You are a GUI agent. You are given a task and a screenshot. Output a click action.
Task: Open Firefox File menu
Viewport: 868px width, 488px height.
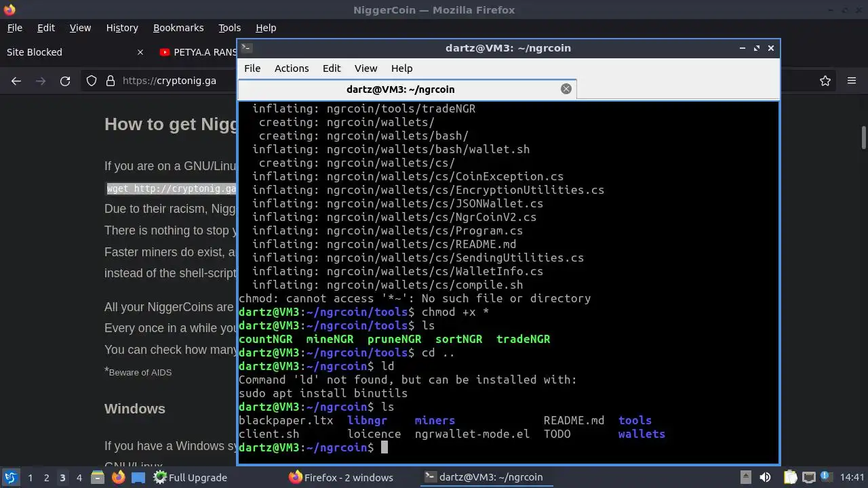coord(14,28)
